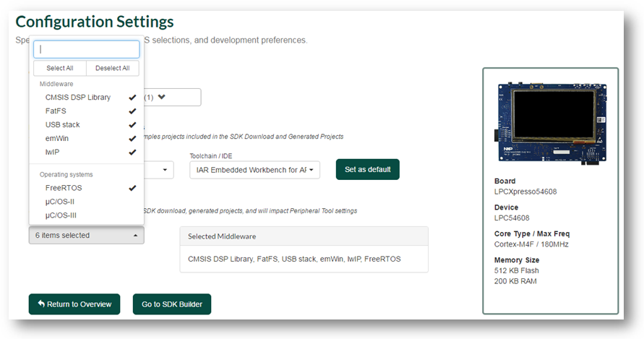Uncheck the emWin middleware option
Viewport: 644px width, 339px height.
coord(86,139)
